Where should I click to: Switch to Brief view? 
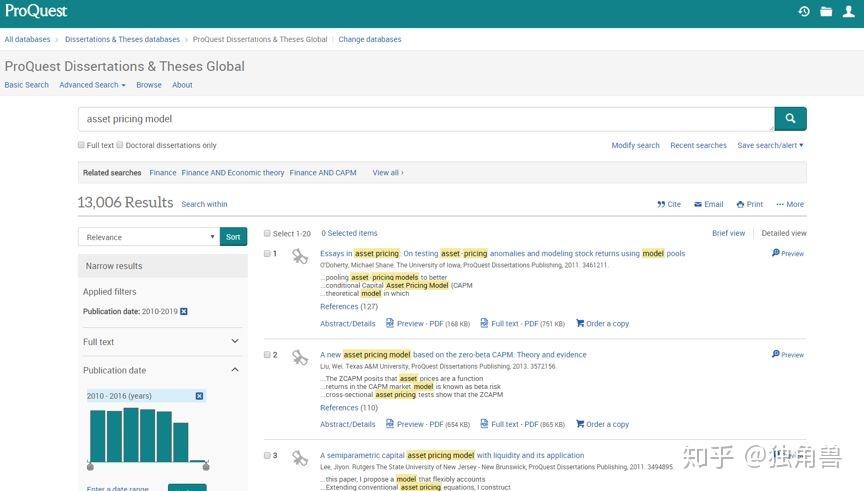pyautogui.click(x=728, y=233)
